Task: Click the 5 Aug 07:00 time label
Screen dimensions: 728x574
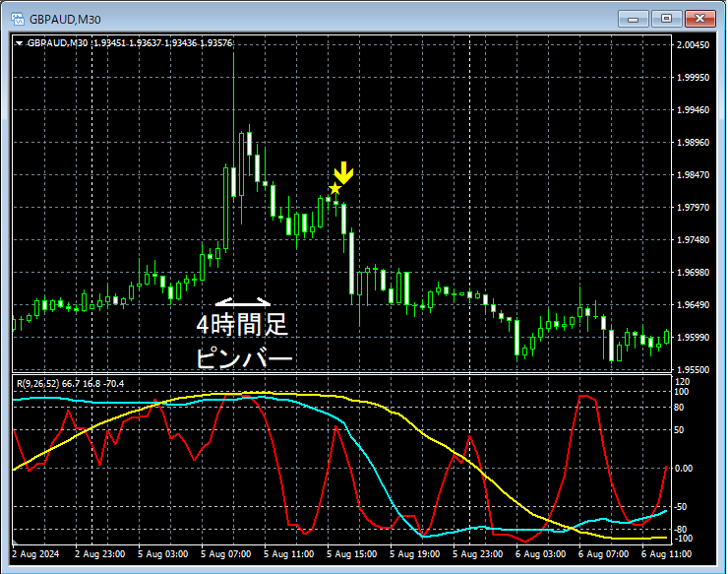Action: pyautogui.click(x=225, y=554)
